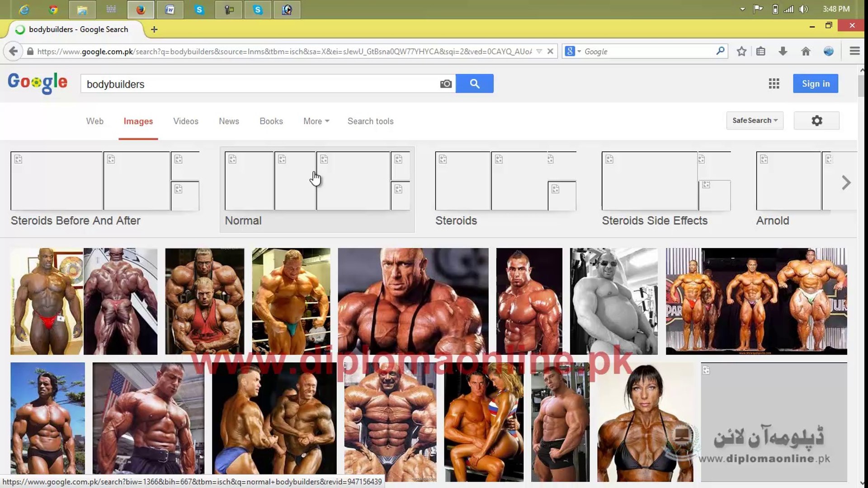
Task: Switch to the Web results tab
Action: (95, 121)
